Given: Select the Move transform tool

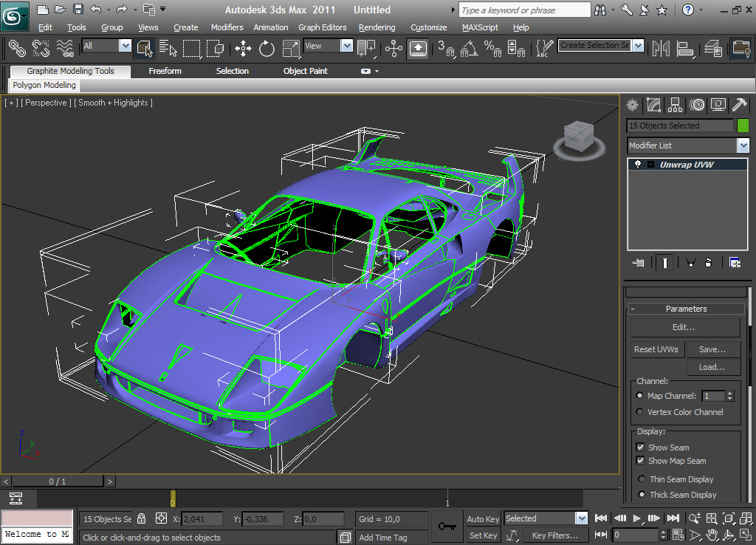Looking at the screenshot, I should click(x=243, y=49).
